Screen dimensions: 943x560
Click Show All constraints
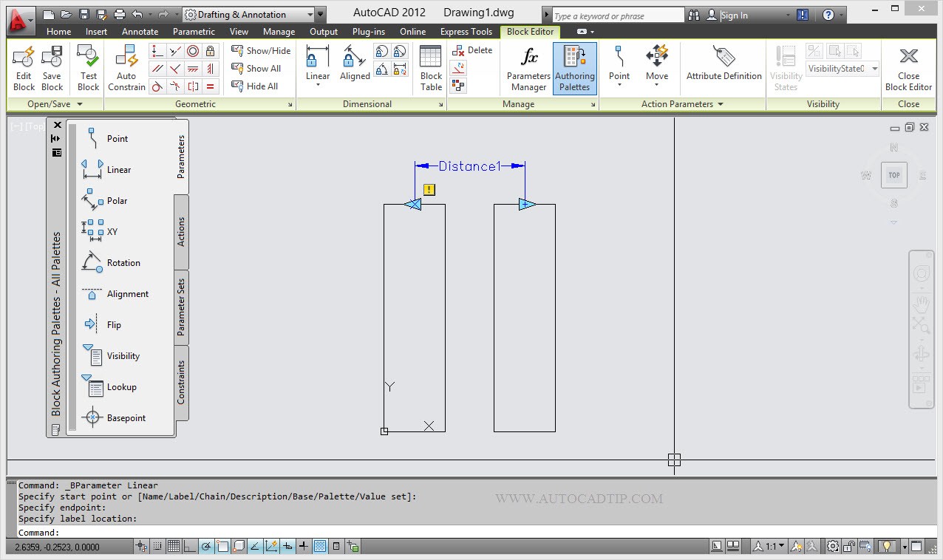[256, 68]
